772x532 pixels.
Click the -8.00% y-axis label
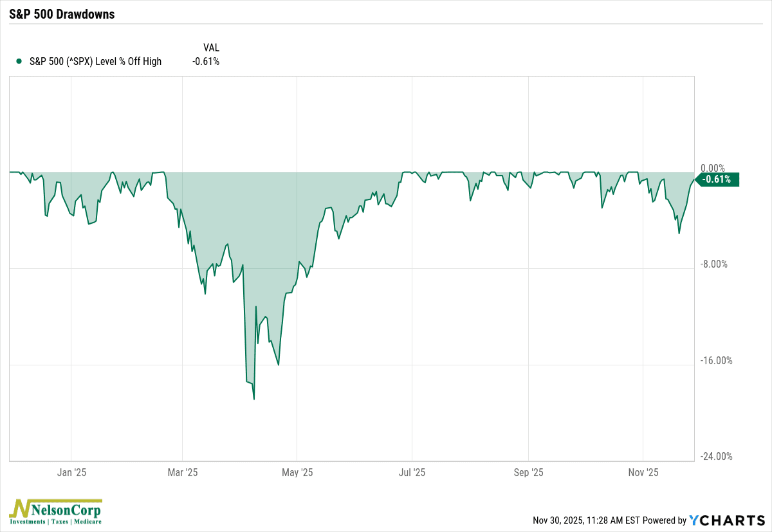tap(713, 264)
